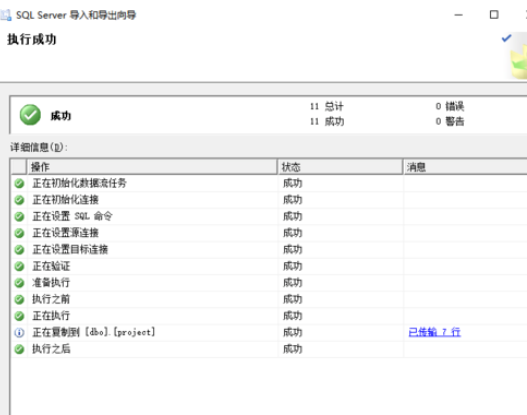
Task: Click the SQL Server wizard title bar icon
Action: pyautogui.click(x=5, y=15)
